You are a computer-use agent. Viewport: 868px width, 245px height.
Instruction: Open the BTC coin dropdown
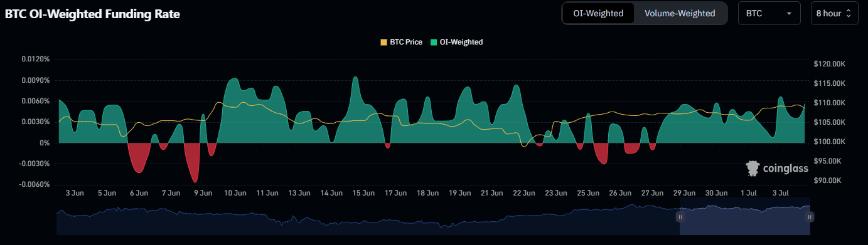click(769, 13)
